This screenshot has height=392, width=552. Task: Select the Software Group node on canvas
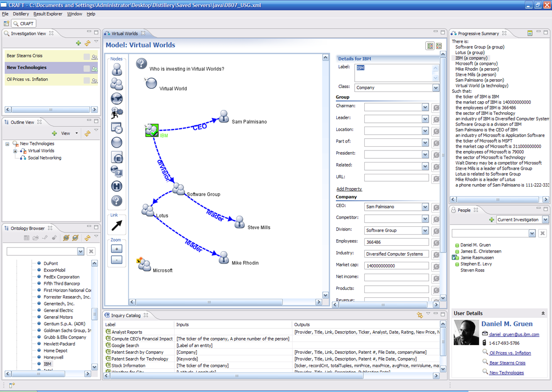[x=178, y=189]
